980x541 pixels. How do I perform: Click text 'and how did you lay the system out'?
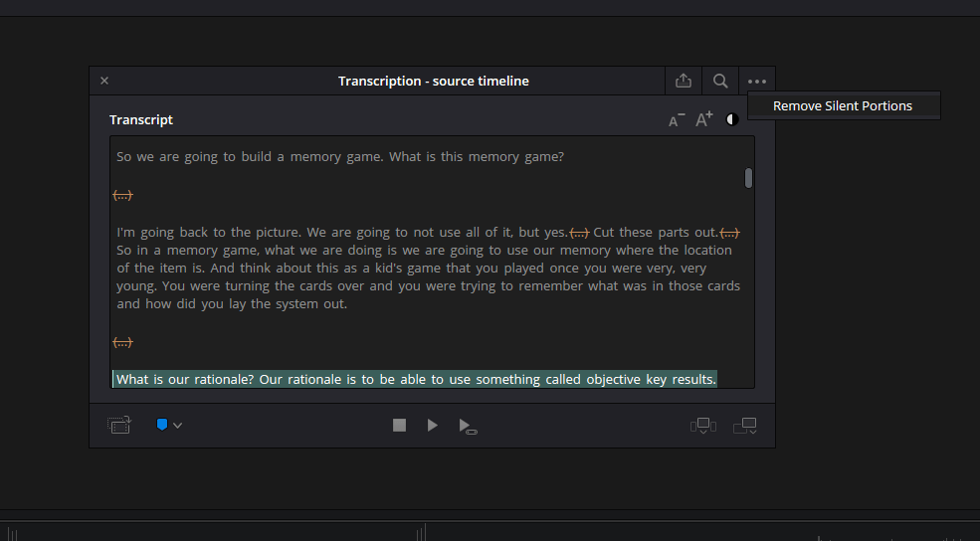click(x=231, y=304)
